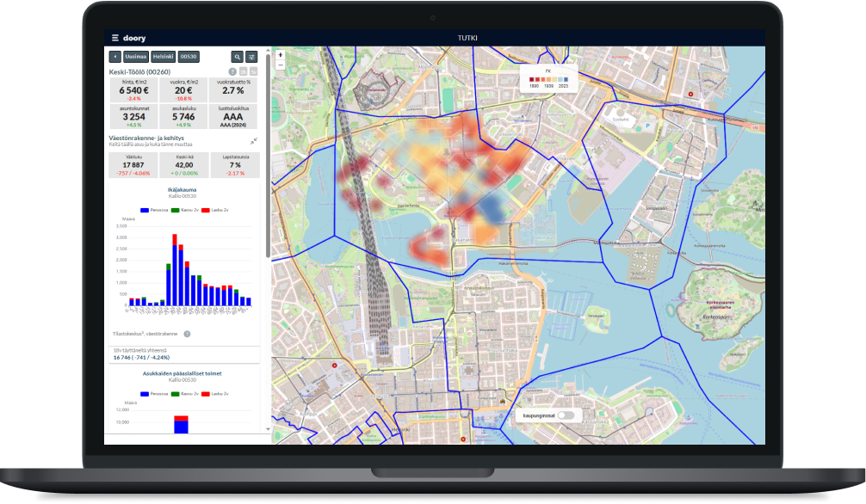The image size is (866, 504).
Task: Click the hinta €/m2 price card
Action: (x=133, y=90)
